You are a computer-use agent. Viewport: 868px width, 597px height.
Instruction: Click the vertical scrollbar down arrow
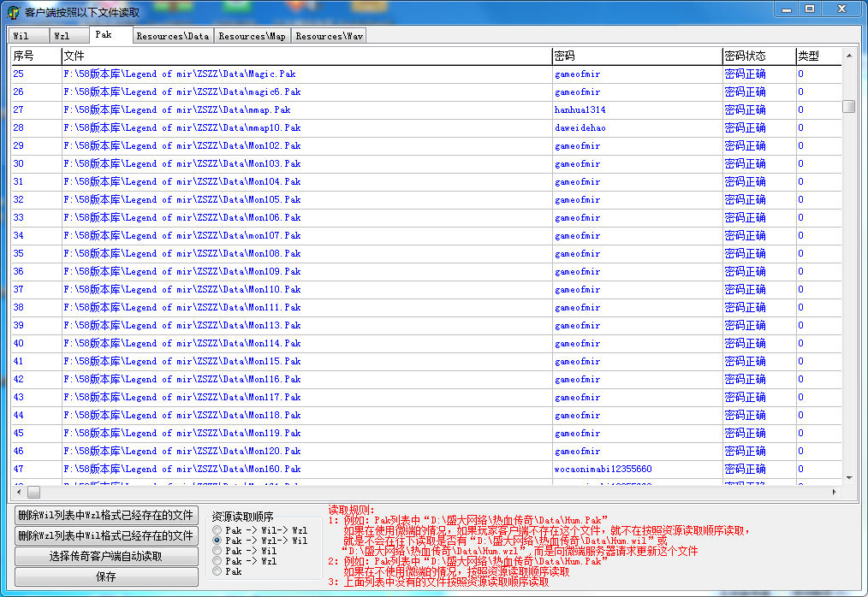848,477
